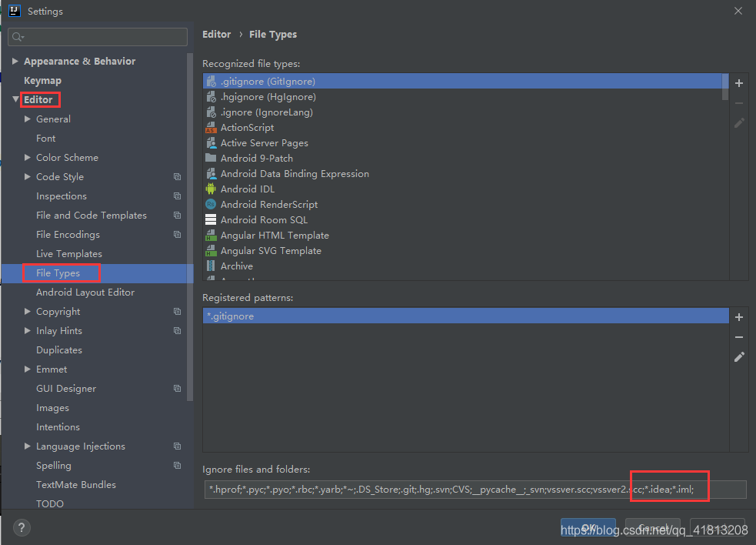Click the project-level icon beside File Encodings

(178, 235)
